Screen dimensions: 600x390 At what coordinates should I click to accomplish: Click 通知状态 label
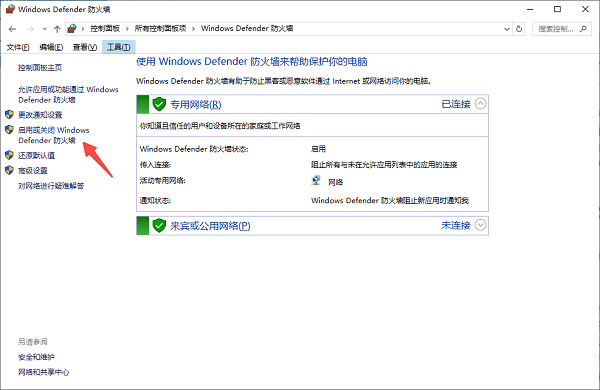(x=155, y=201)
